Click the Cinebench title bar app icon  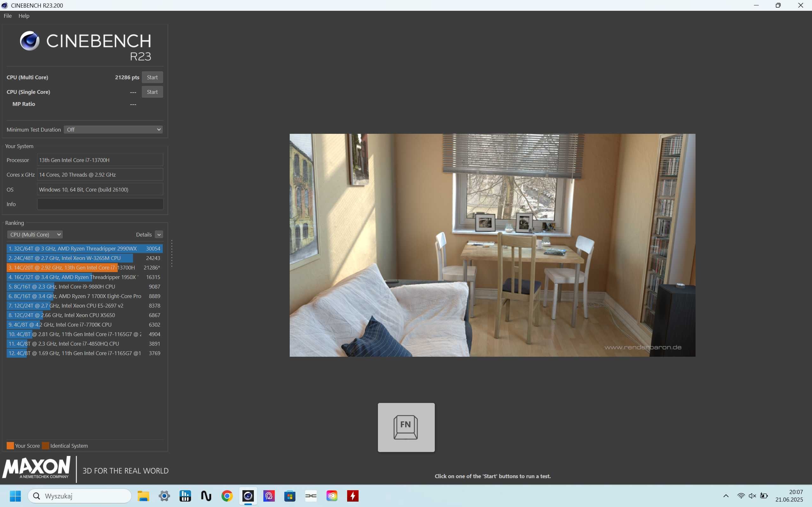pyautogui.click(x=5, y=5)
